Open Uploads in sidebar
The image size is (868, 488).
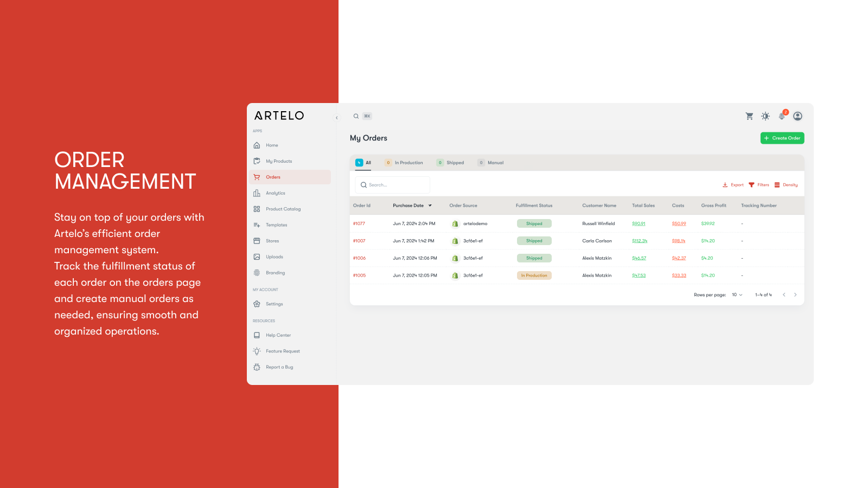pyautogui.click(x=290, y=257)
